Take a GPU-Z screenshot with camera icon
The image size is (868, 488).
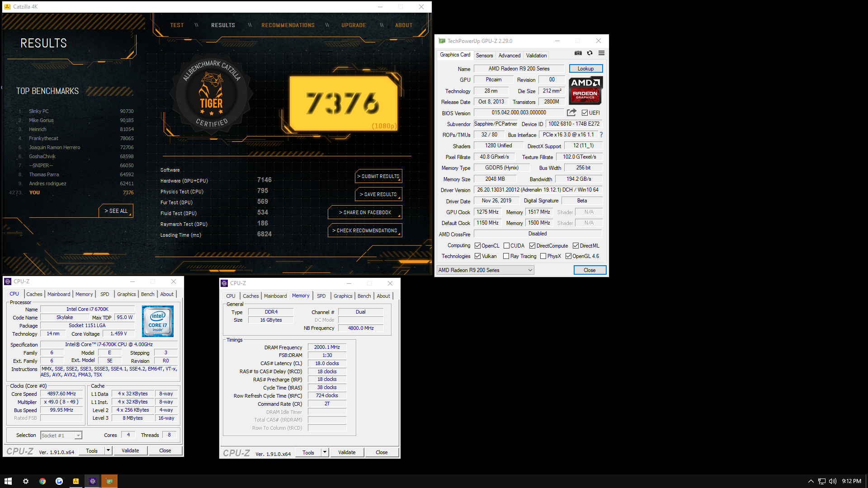tap(578, 53)
